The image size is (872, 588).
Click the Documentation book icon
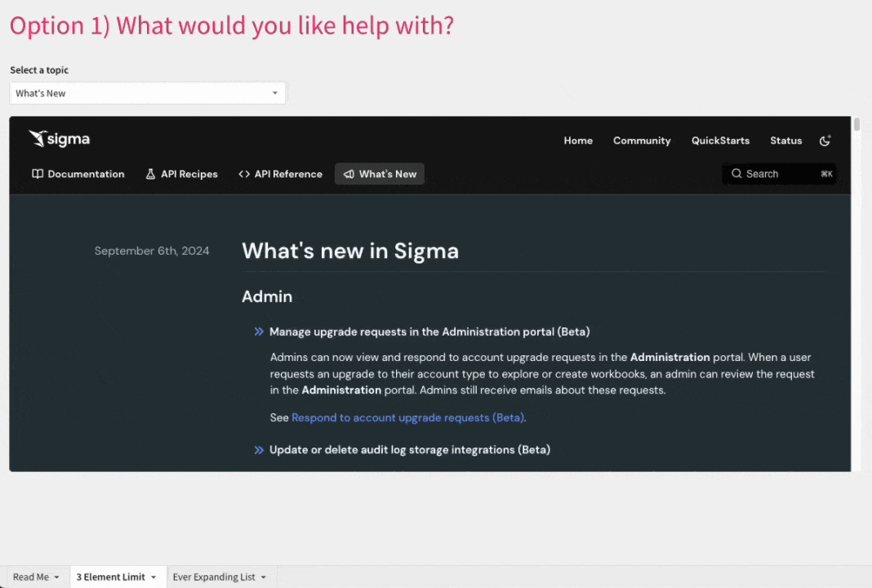[x=38, y=174]
